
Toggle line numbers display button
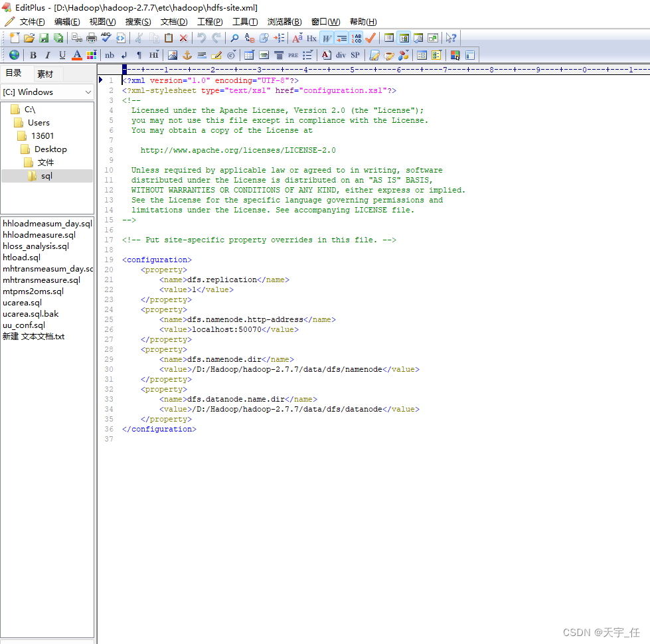click(357, 39)
